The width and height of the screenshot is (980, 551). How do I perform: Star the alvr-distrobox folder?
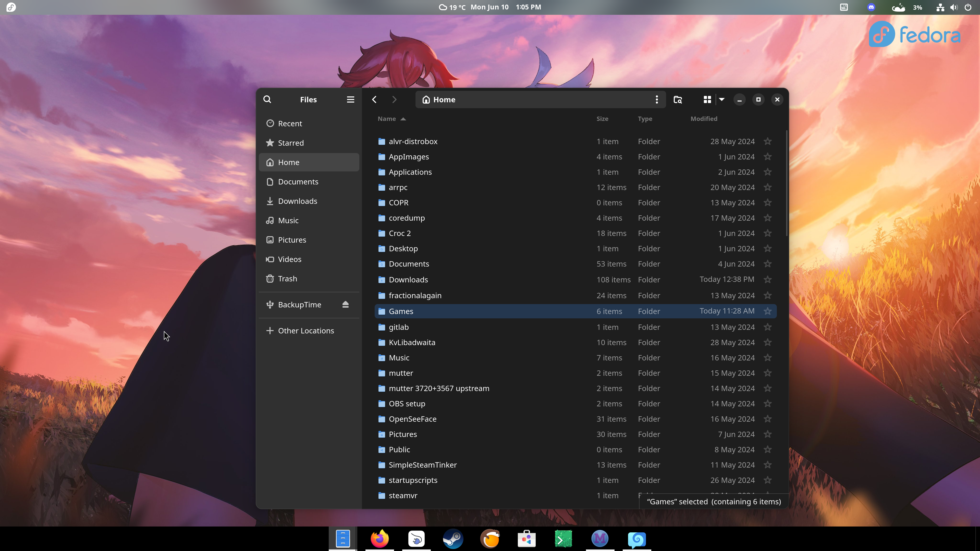pyautogui.click(x=768, y=142)
